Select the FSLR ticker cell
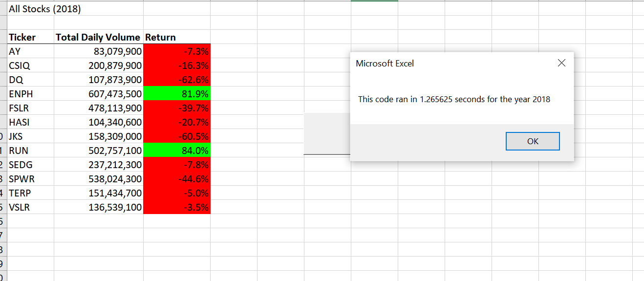Viewport: 644px width, 281px height. pos(31,108)
